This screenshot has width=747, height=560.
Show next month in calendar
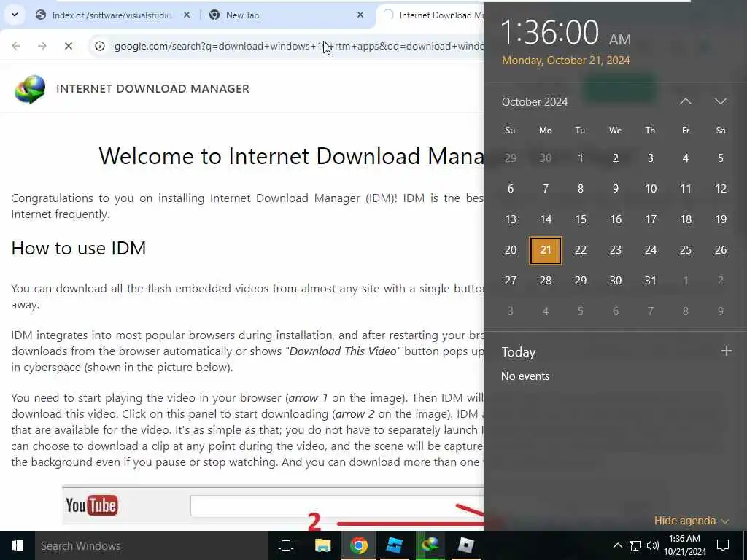click(720, 101)
